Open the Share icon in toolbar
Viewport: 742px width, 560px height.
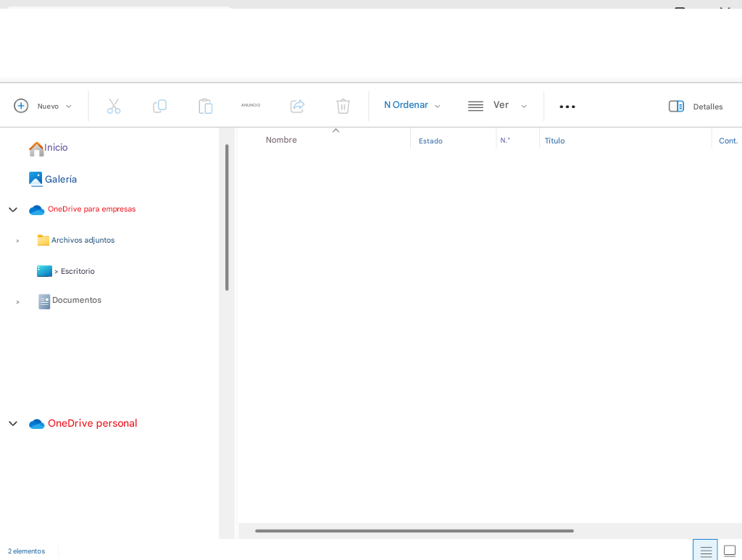tap(297, 106)
